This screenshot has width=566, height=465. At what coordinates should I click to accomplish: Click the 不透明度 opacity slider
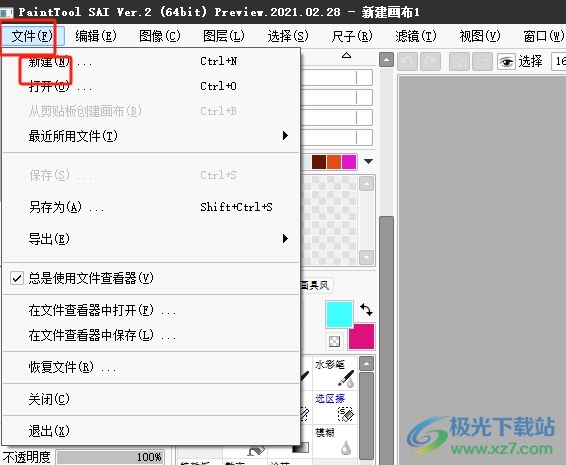(110, 457)
